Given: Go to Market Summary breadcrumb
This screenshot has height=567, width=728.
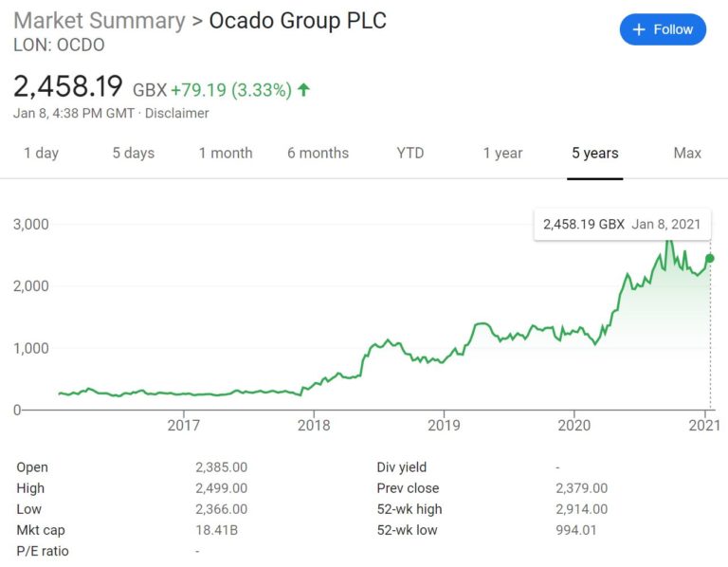Looking at the screenshot, I should point(100,21).
